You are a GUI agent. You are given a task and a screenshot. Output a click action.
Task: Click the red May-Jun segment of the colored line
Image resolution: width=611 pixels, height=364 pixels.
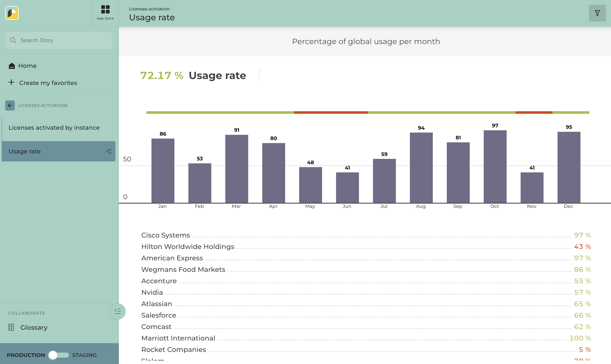[331, 112]
